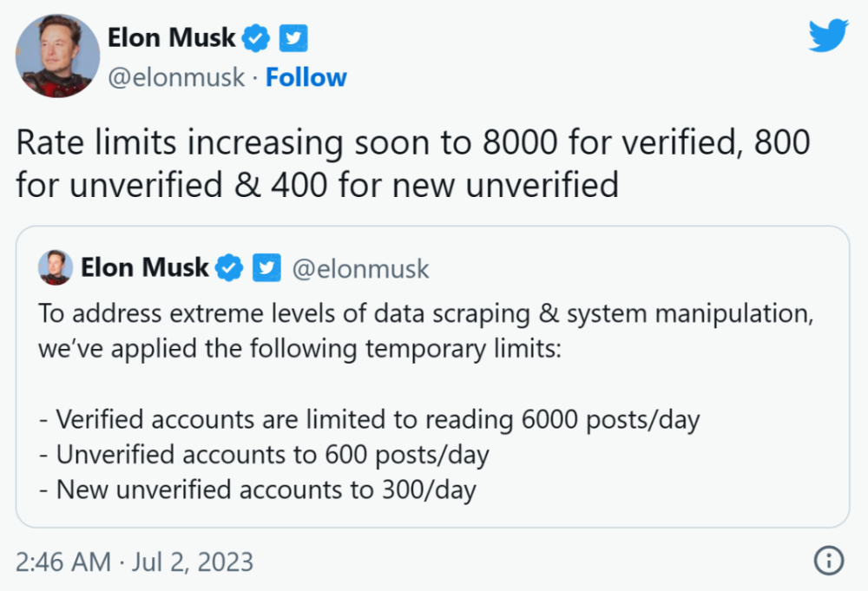Image resolution: width=868 pixels, height=591 pixels.
Task: Click the verified checkmark inside the quoted tweet
Action: pos(229,268)
